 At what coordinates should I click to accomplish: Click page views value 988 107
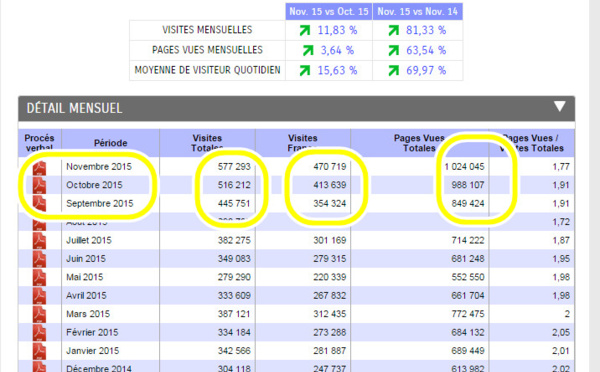[x=468, y=185]
